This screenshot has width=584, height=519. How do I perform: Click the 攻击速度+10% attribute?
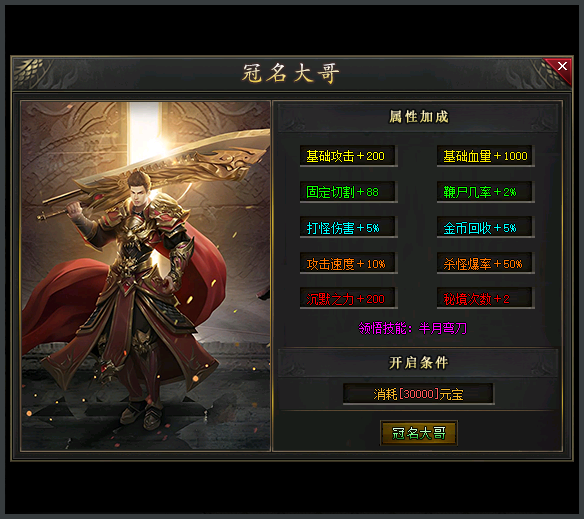pyautogui.click(x=349, y=263)
